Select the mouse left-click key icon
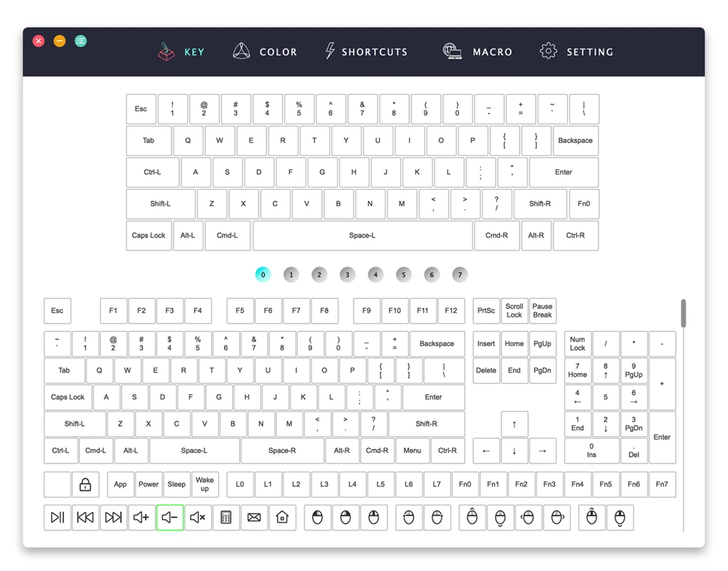 (x=317, y=517)
